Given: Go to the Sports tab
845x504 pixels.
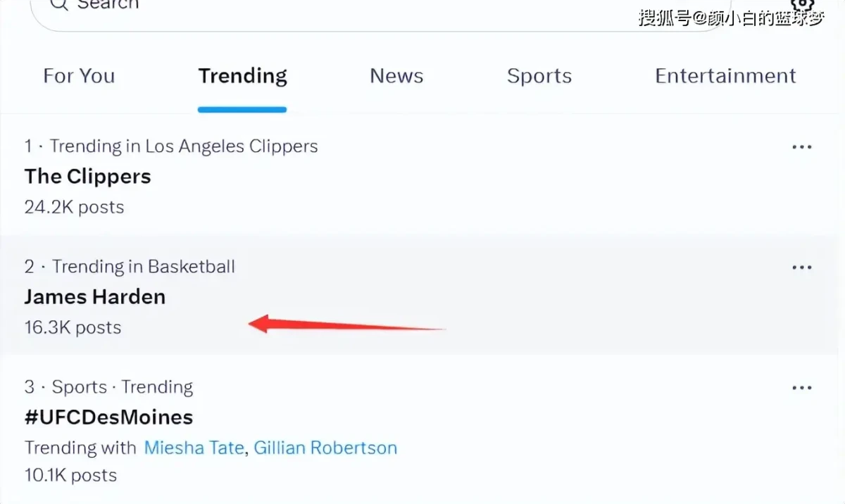Looking at the screenshot, I should [x=539, y=76].
